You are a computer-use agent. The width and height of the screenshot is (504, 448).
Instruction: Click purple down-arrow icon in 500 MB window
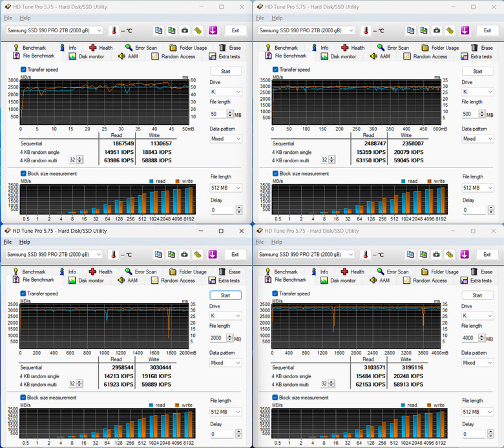click(465, 30)
